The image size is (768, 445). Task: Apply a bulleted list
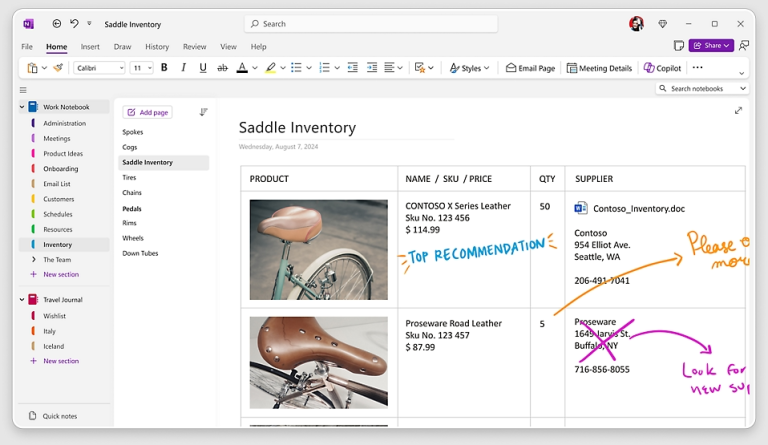coord(296,68)
